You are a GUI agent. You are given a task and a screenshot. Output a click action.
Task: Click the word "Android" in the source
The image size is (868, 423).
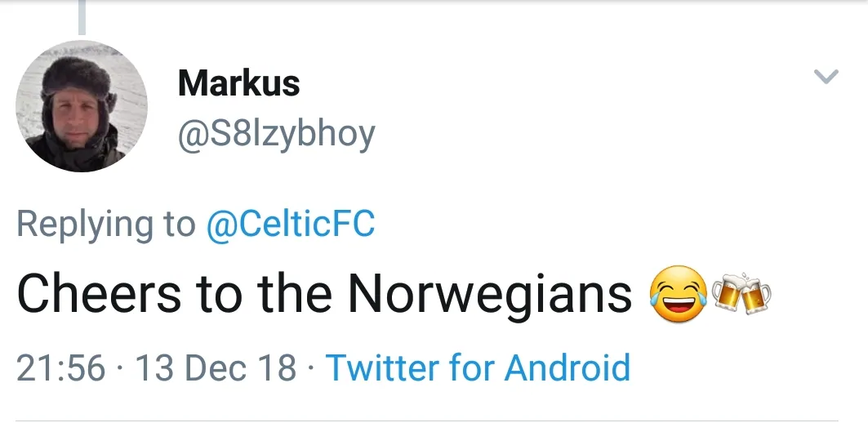point(568,368)
